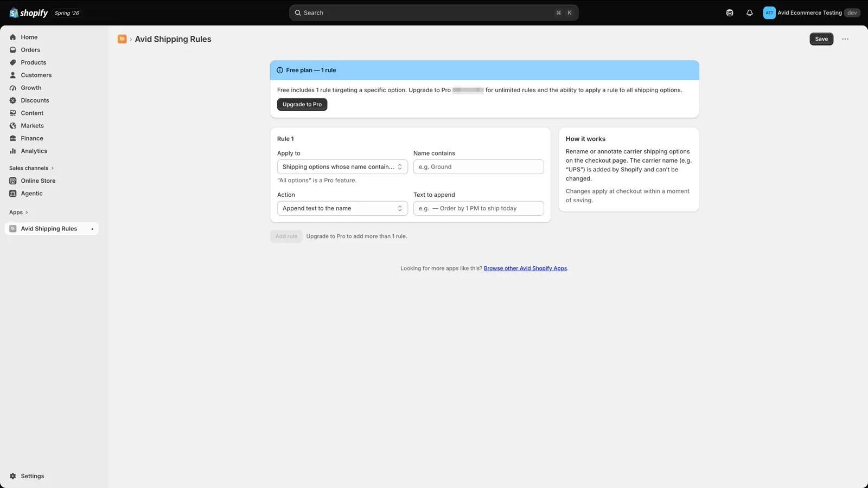Click the Online Store icon

(x=13, y=181)
